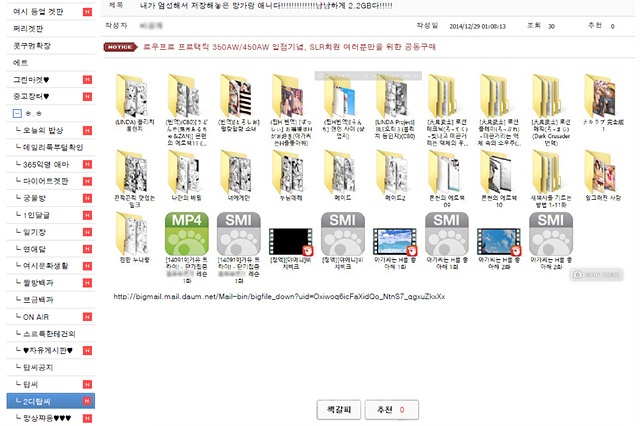The width and height of the screenshot is (640, 426).
Task: Click the folder in the bottom row
Action: 133,234
